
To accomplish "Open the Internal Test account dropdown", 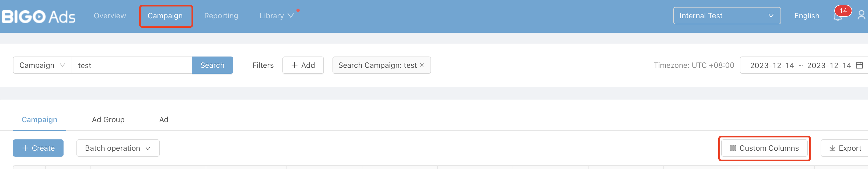I will (726, 16).
